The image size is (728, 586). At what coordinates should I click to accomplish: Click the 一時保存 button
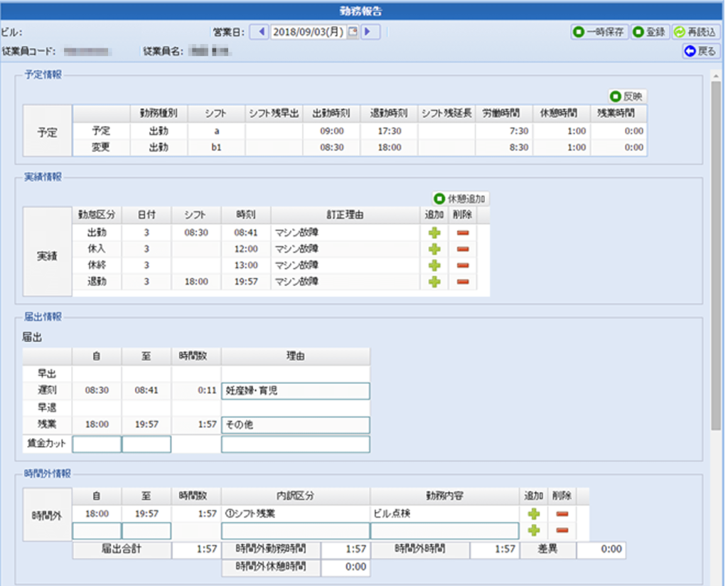point(599,32)
